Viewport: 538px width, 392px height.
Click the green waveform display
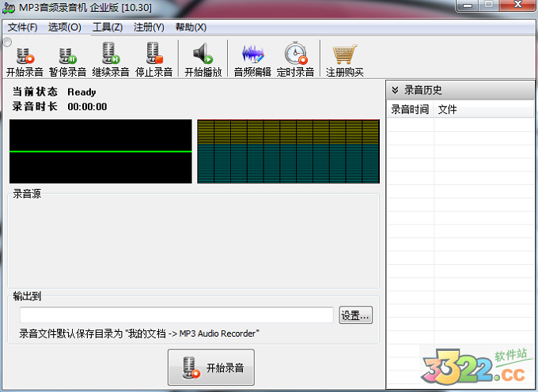[100, 151]
